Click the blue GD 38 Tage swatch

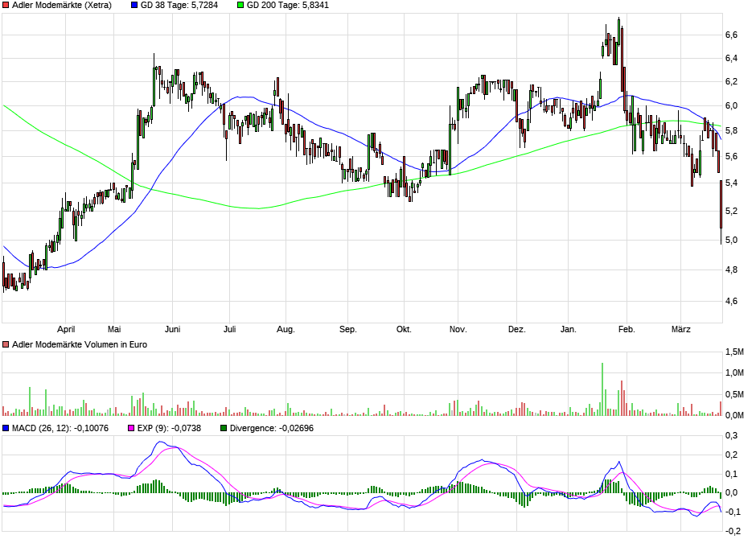[134, 6]
